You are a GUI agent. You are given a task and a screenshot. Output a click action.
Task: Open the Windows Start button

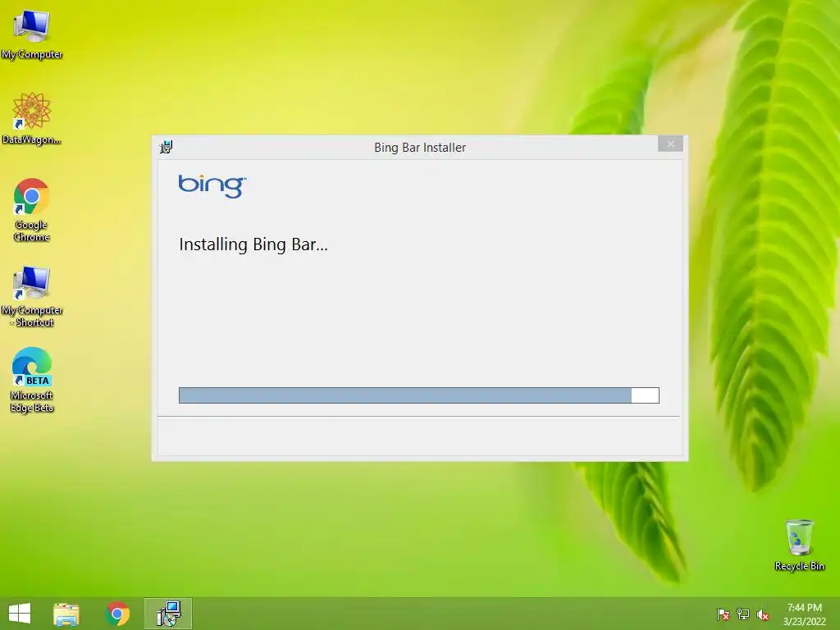pos(20,614)
